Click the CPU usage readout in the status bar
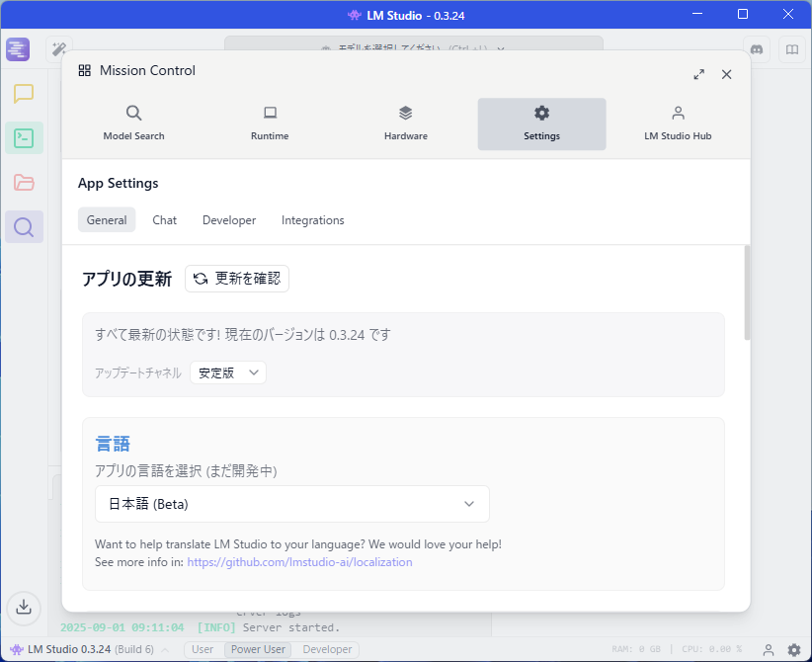The height and width of the screenshot is (662, 812). [711, 649]
